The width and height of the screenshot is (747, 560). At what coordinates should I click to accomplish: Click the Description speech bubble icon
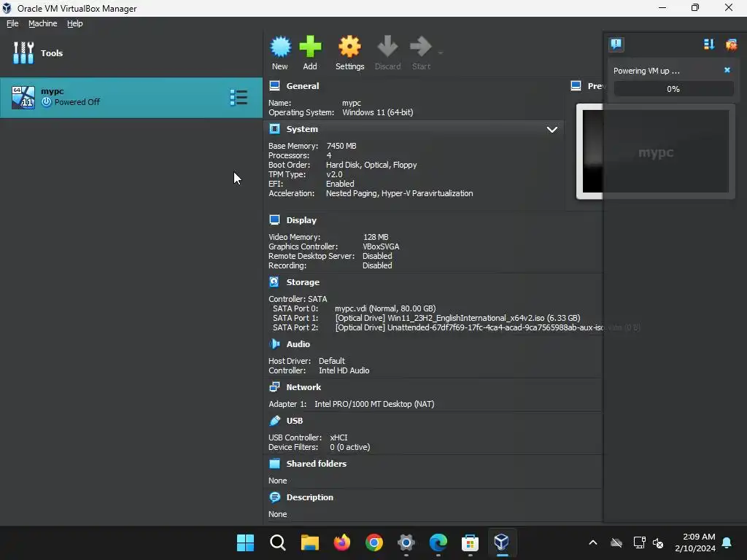[274, 497]
